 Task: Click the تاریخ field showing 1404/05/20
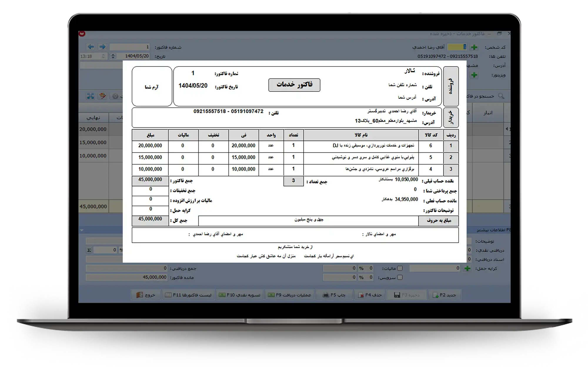[133, 56]
